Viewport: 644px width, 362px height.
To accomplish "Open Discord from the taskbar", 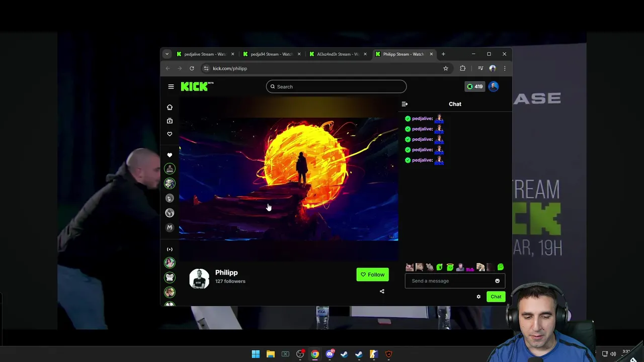I will point(330,354).
